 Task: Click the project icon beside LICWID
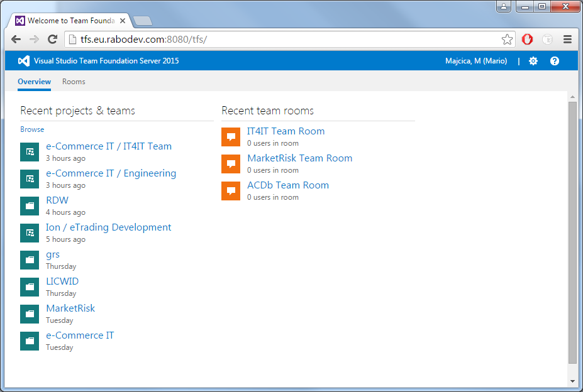point(30,287)
